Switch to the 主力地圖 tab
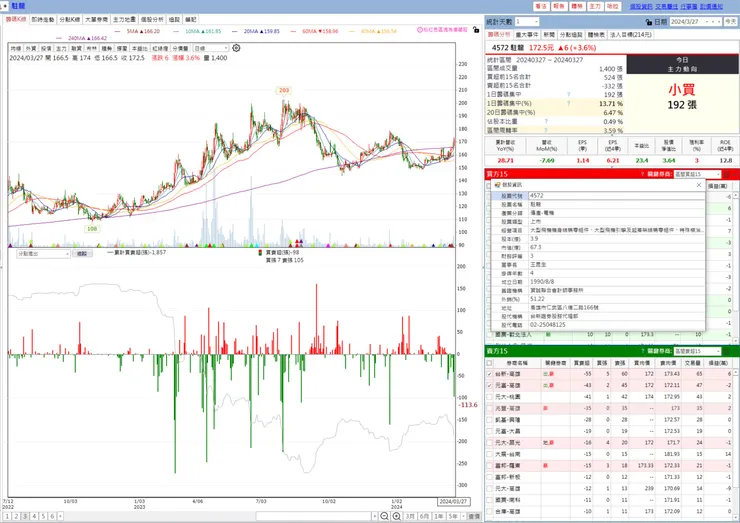The image size is (740, 523). click(125, 19)
